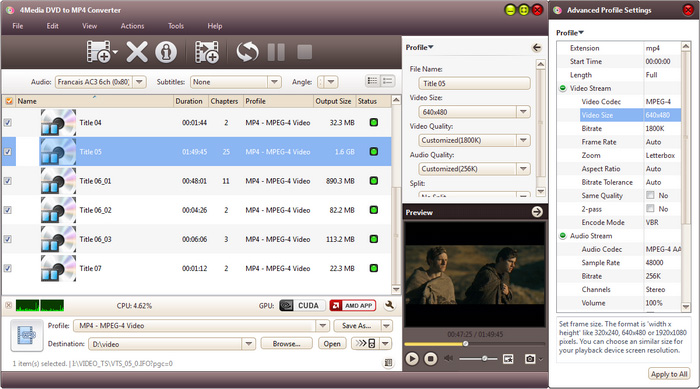Open the Video Size dropdown
The height and width of the screenshot is (389, 700).
coord(523,112)
